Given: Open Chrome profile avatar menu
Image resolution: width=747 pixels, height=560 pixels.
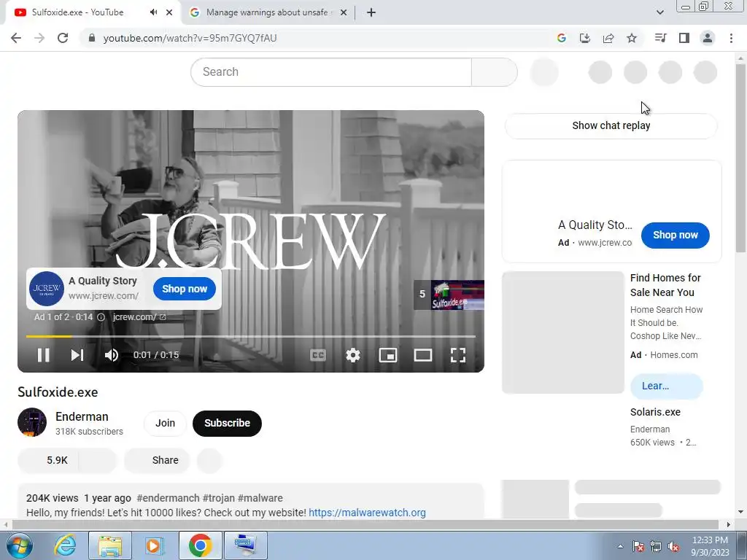Looking at the screenshot, I should point(708,38).
